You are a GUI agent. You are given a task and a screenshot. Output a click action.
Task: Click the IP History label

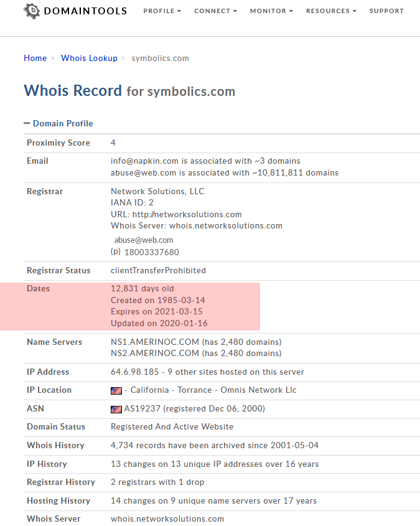click(47, 464)
